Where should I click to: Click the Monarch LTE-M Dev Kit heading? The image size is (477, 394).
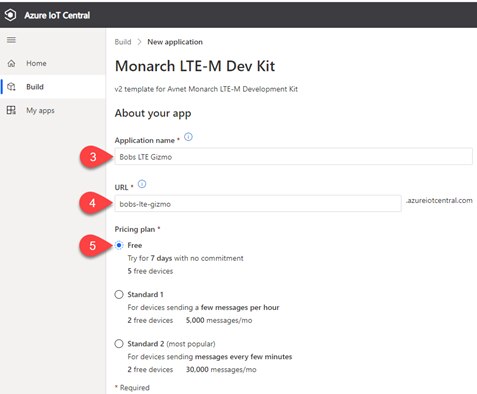195,66
